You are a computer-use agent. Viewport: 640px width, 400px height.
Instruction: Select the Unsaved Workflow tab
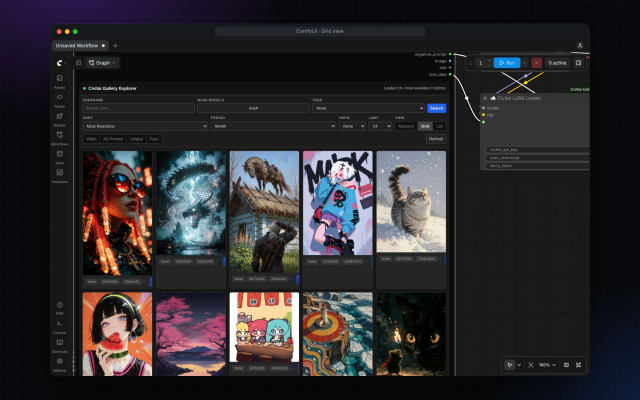[x=80, y=46]
